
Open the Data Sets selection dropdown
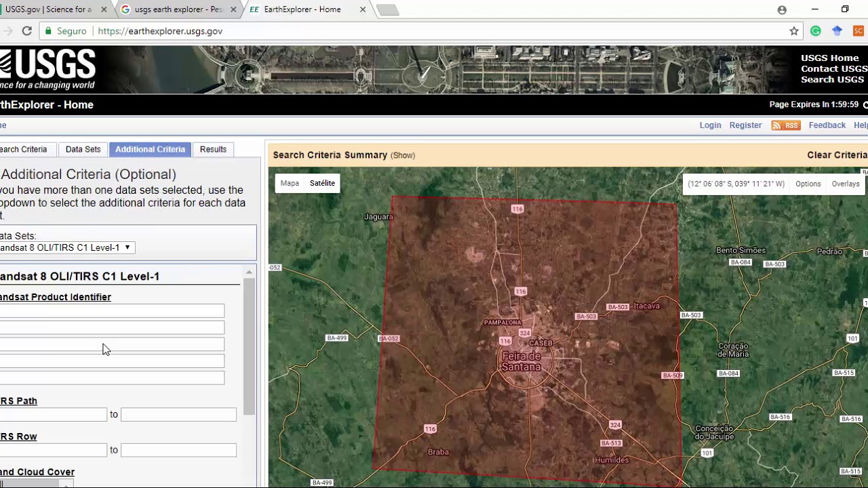[67, 247]
